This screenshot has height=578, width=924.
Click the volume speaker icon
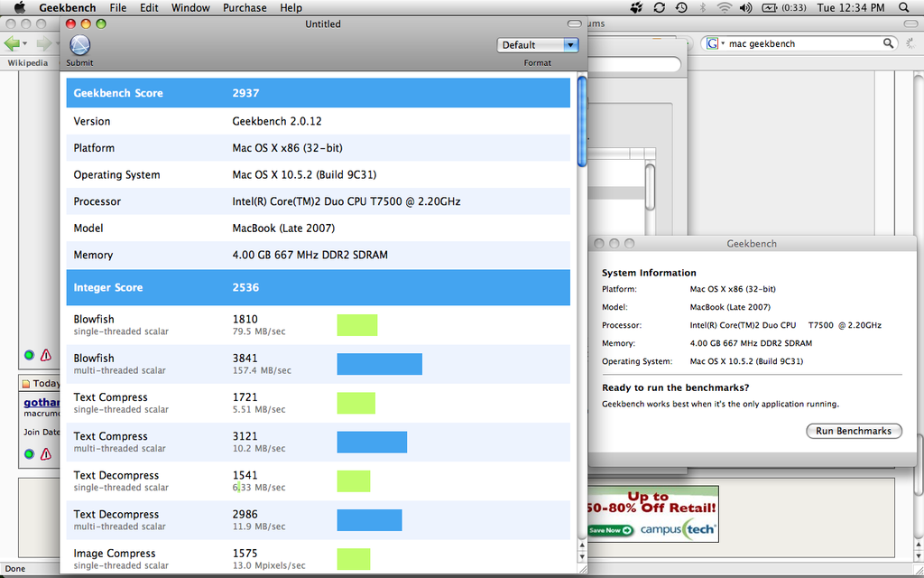[745, 7]
